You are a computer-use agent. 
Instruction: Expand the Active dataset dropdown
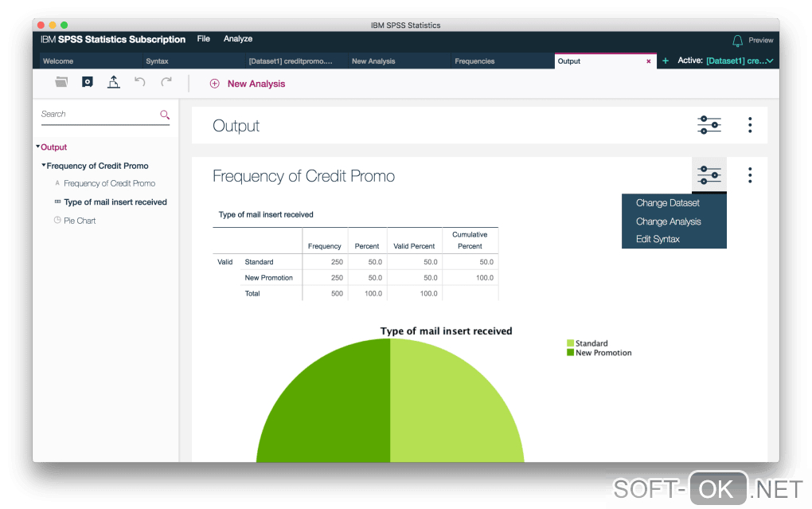coord(770,61)
